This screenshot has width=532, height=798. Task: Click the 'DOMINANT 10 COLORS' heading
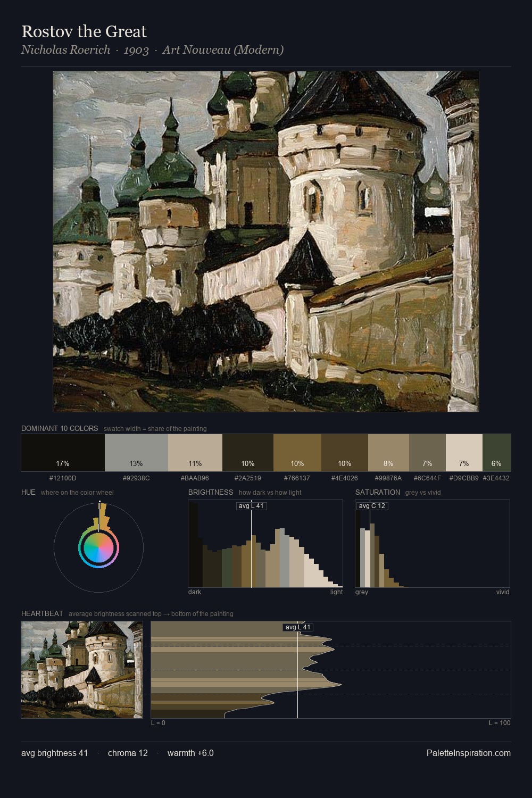(60, 428)
